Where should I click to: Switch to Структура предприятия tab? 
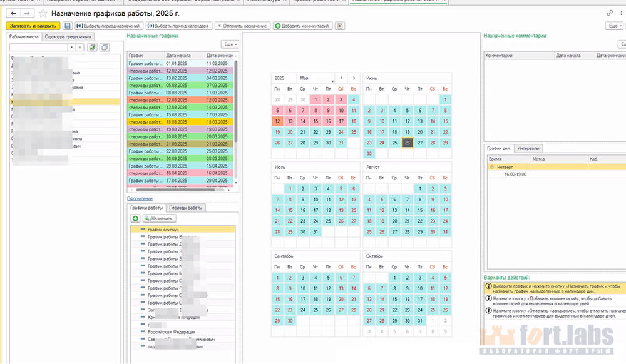(x=67, y=36)
